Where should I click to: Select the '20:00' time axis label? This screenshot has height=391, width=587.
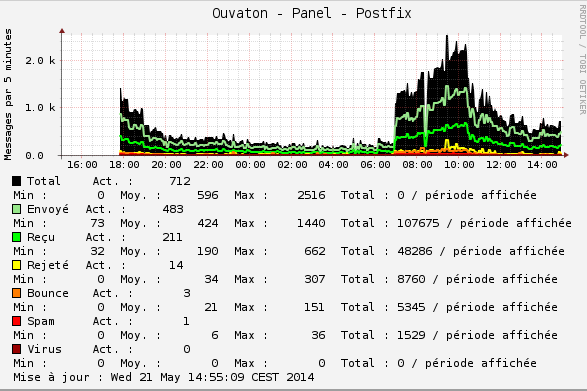166,165
